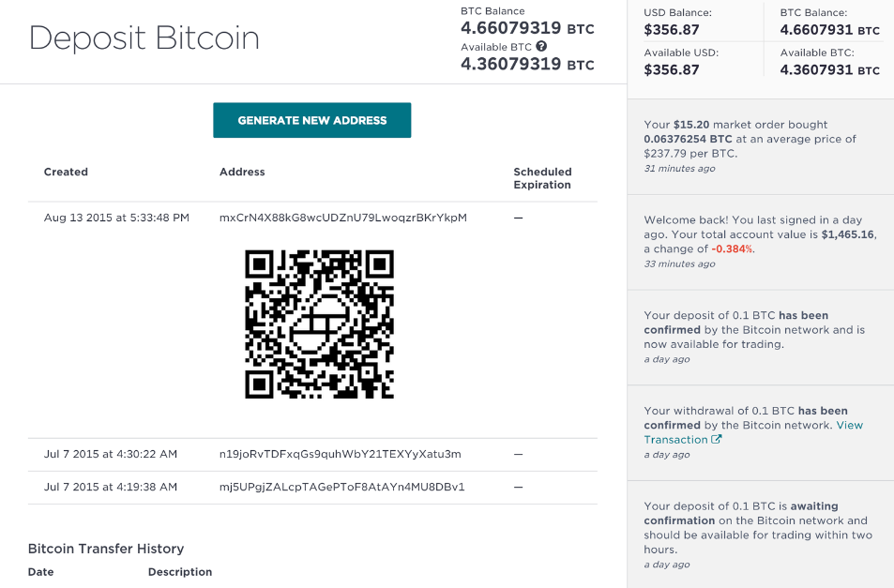The height and width of the screenshot is (588, 894).
Task: Click the sidebar USD Balance amount $356.87
Action: tap(671, 30)
